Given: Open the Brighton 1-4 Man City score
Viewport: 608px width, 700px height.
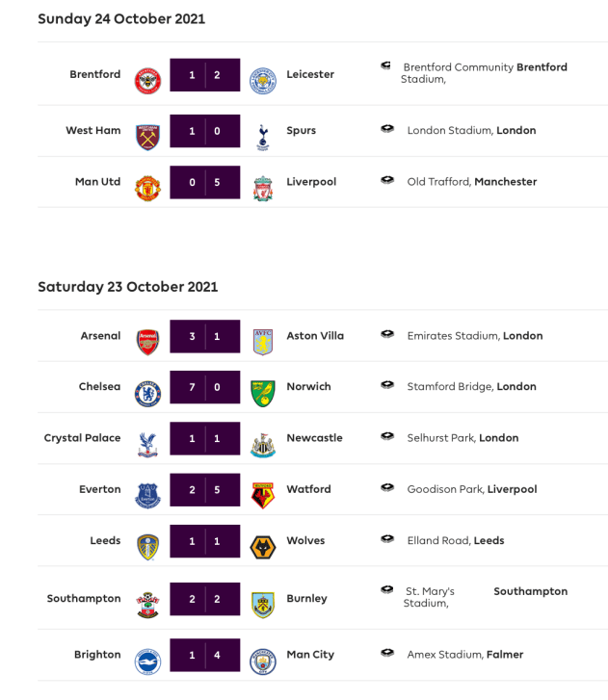Looking at the screenshot, I should click(x=205, y=655).
